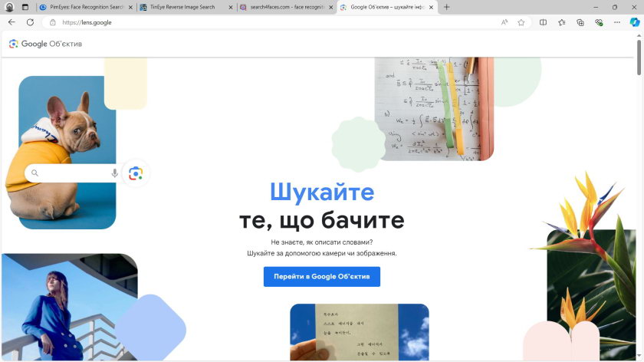Click the те, що бачите heading

pyautogui.click(x=322, y=220)
